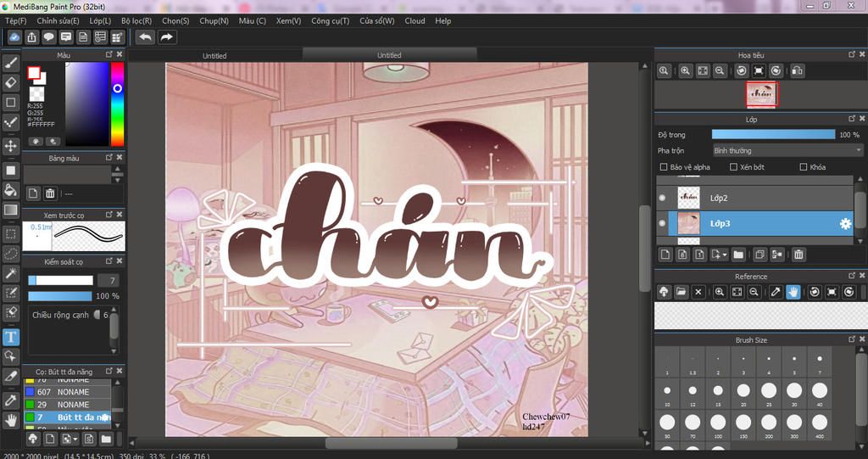The image size is (868, 459).
Task: Flip canvas view in Navigator panel
Action: [797, 70]
